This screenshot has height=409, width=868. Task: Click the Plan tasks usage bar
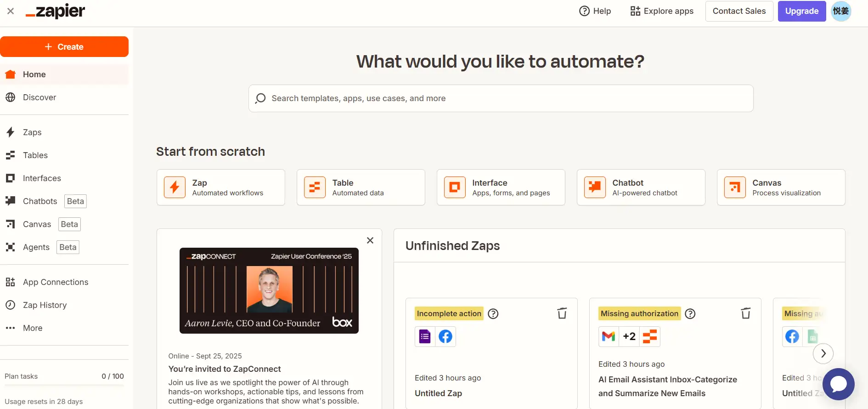click(x=64, y=386)
